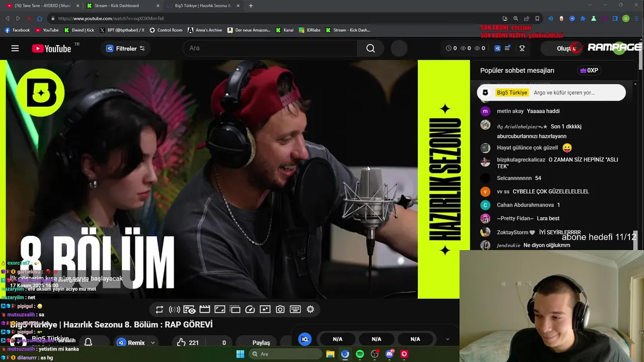The height and width of the screenshot is (362, 644).
Task: Open the BPT (@bpthaber) / X bookmark
Action: 122,30
